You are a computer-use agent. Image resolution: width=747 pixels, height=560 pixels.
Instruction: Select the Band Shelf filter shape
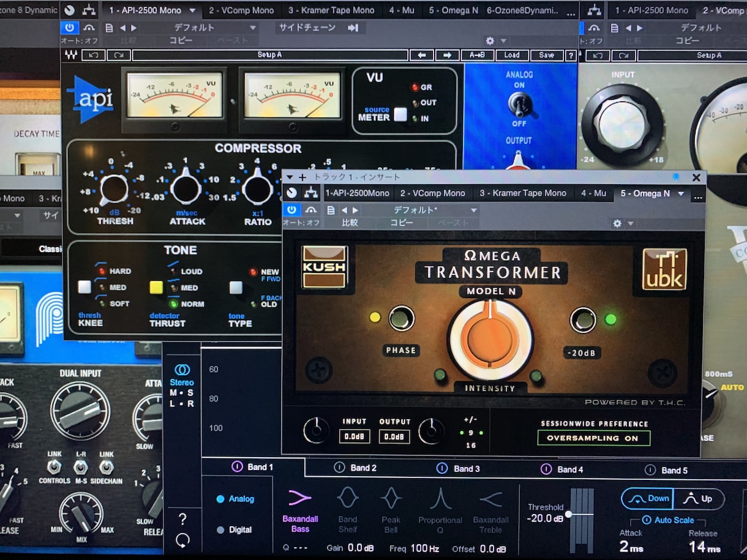[348, 509]
